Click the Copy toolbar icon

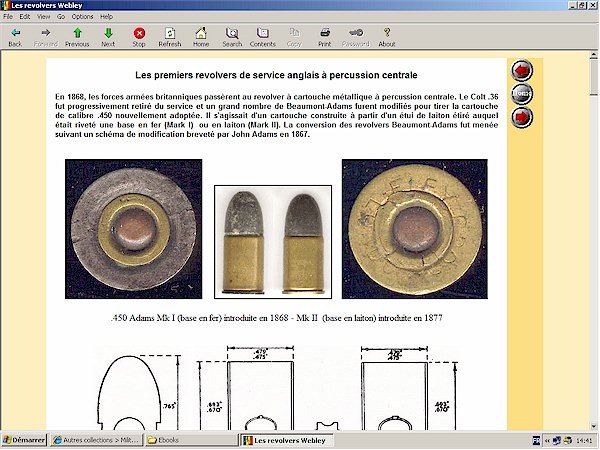[x=294, y=37]
